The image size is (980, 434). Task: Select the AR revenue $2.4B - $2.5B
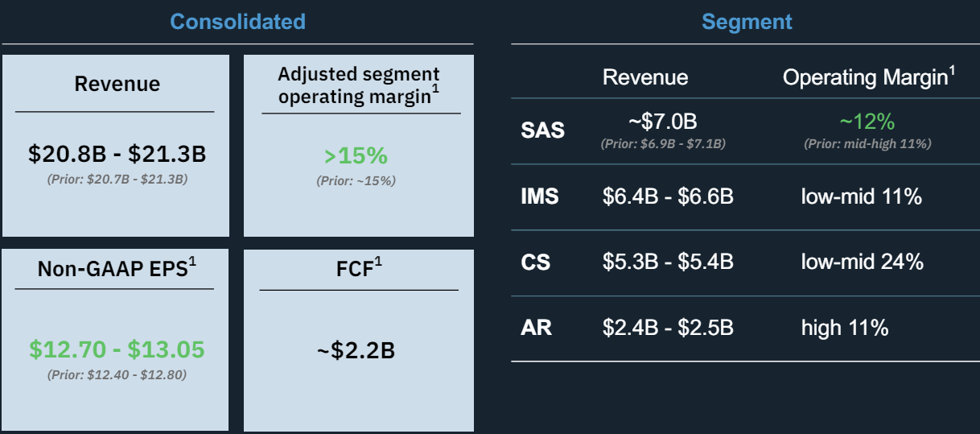(668, 328)
